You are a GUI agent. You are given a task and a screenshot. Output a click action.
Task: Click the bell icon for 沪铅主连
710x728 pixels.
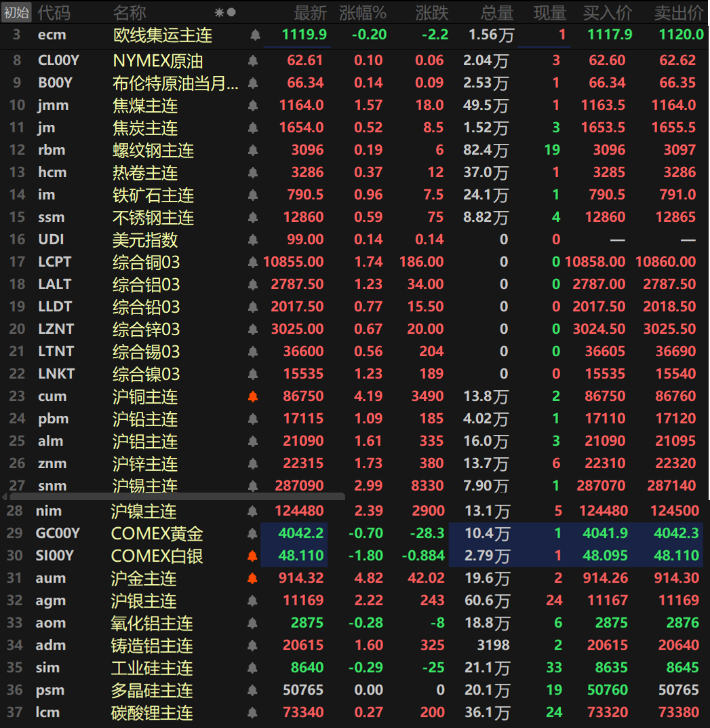pyautogui.click(x=253, y=419)
